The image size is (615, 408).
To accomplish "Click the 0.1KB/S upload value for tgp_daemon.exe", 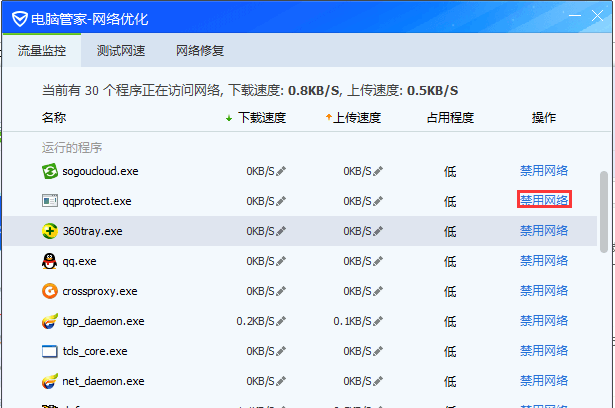I will pos(352,321).
